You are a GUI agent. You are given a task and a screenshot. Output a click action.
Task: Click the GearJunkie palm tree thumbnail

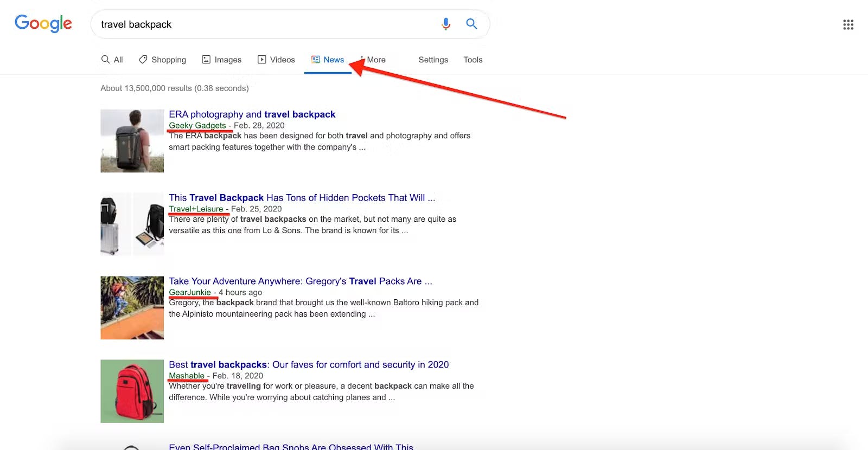click(132, 308)
